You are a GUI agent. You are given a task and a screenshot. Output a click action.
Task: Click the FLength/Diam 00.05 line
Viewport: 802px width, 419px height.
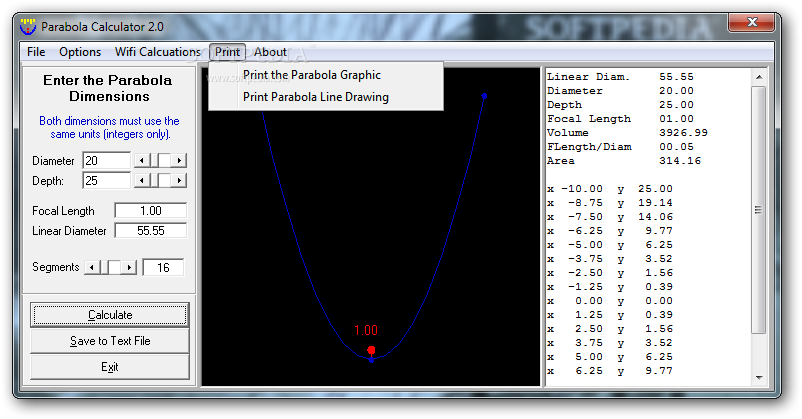pyautogui.click(x=620, y=147)
